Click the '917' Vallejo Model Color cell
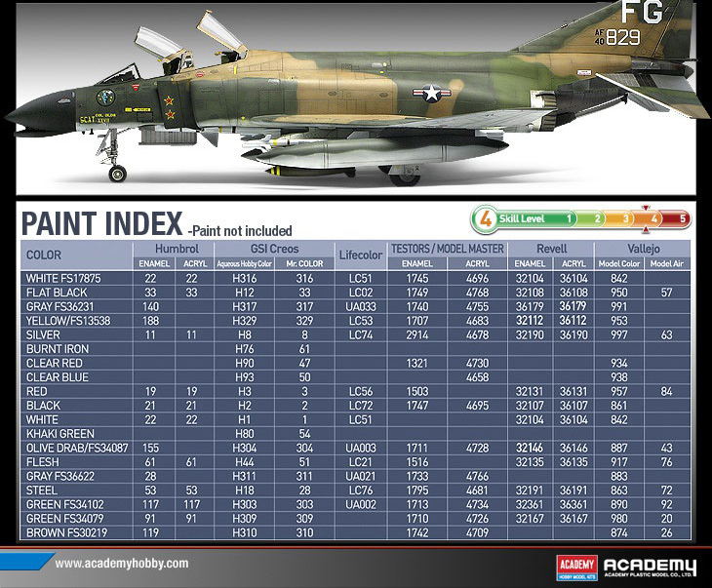The image size is (712, 588). [619, 462]
